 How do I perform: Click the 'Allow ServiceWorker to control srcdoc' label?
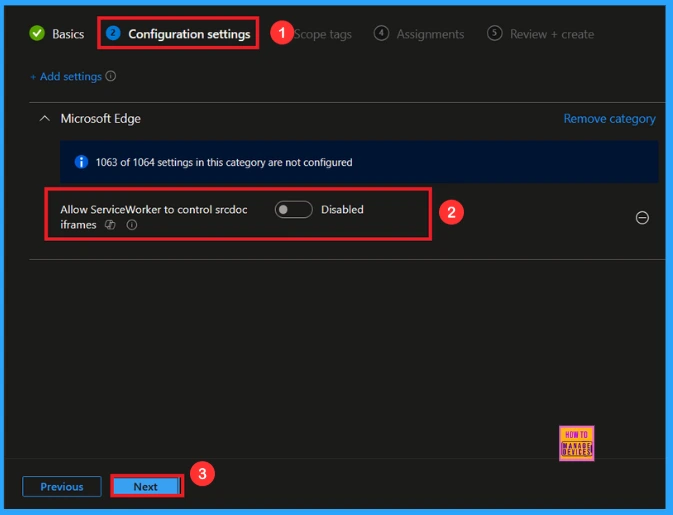pos(154,209)
